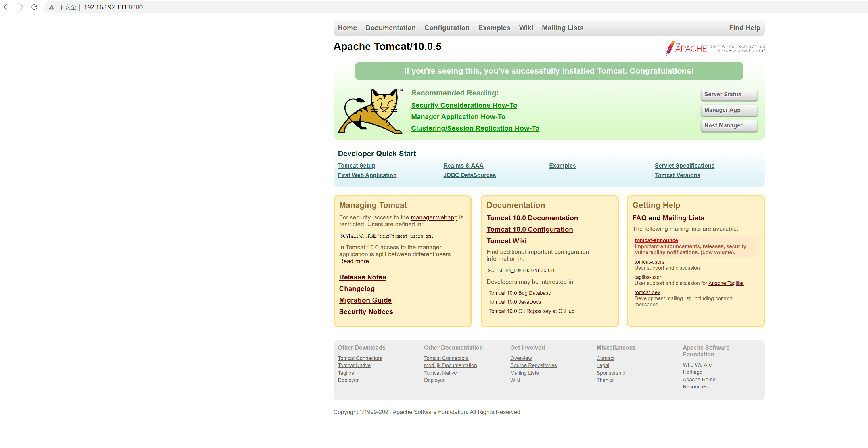Click Find Help in the navigation bar
The width and height of the screenshot is (868, 448).
click(x=744, y=28)
